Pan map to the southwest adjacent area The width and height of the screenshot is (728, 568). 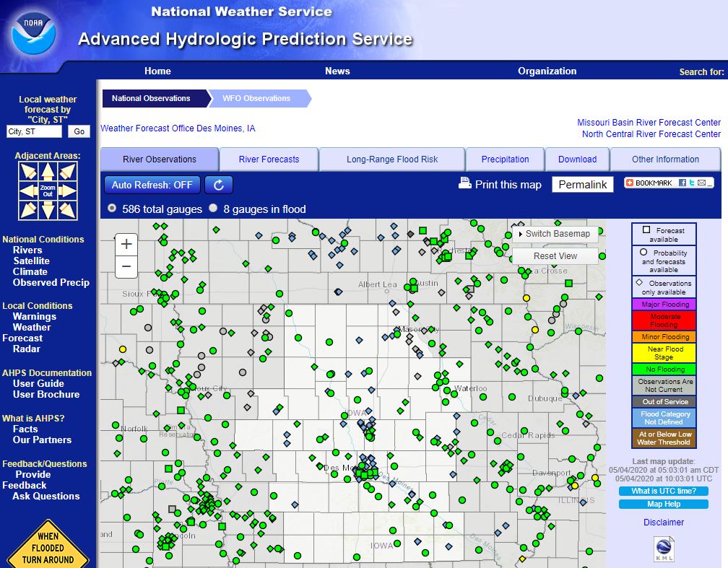coord(28,210)
